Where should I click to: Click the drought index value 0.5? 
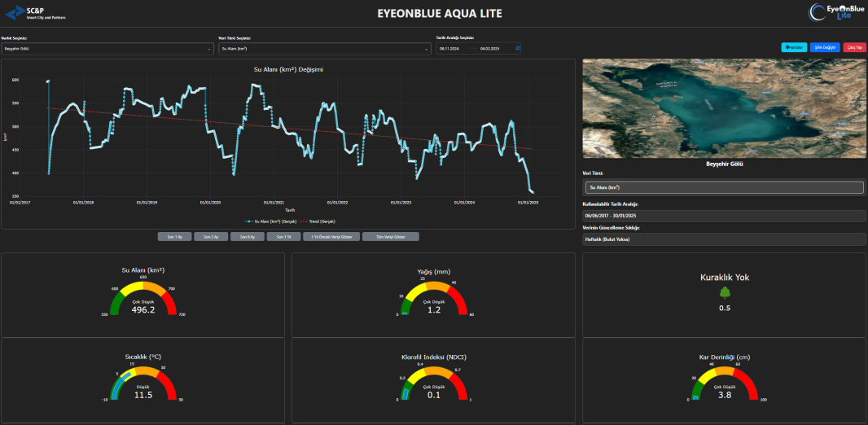click(725, 309)
